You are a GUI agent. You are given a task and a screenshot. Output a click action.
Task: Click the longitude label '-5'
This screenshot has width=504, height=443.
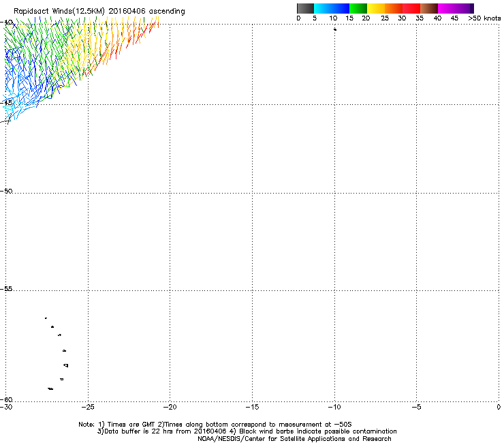point(417,407)
